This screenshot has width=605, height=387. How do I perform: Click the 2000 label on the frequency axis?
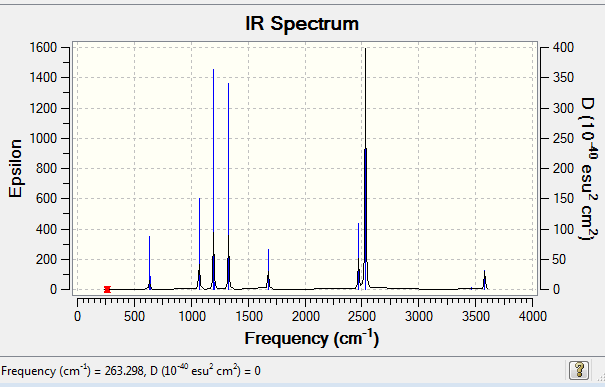point(306,316)
